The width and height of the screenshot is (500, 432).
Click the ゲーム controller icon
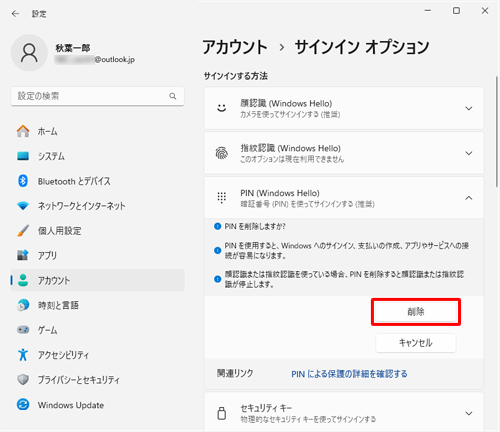[23, 330]
